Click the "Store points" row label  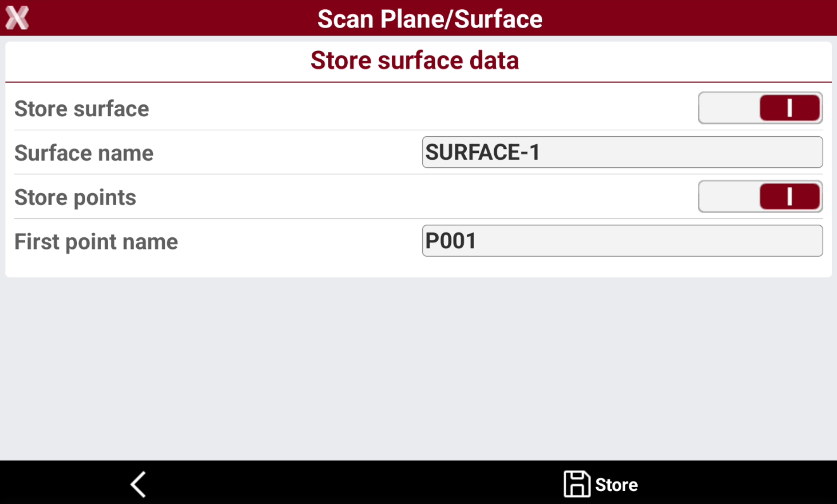tap(75, 198)
